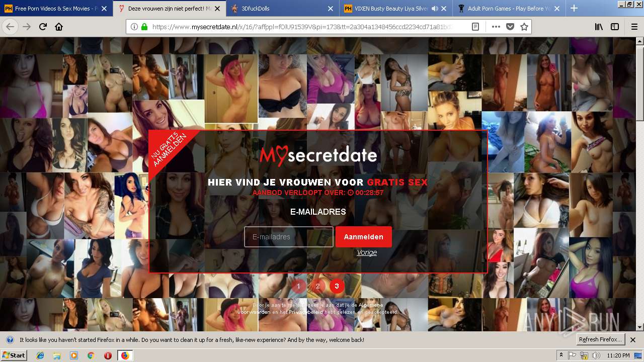Close the Adult Porn Games tab
Viewport: 644px width, 362px height.
[557, 9]
